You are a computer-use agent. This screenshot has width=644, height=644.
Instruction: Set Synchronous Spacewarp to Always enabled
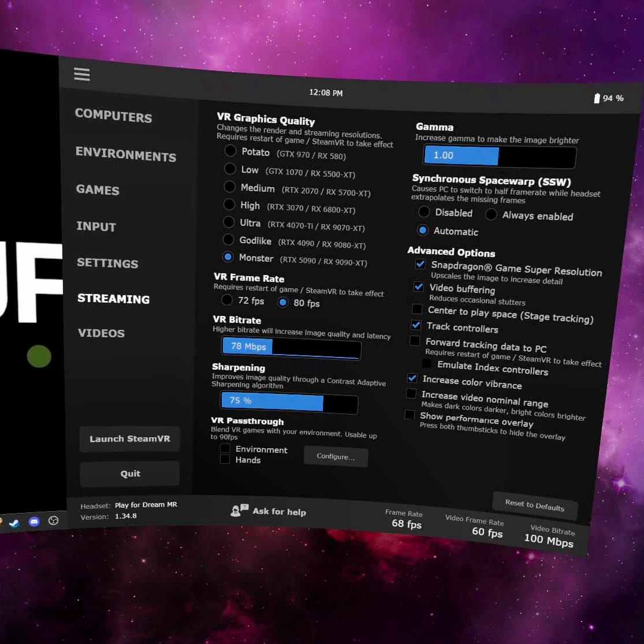tap(491, 215)
